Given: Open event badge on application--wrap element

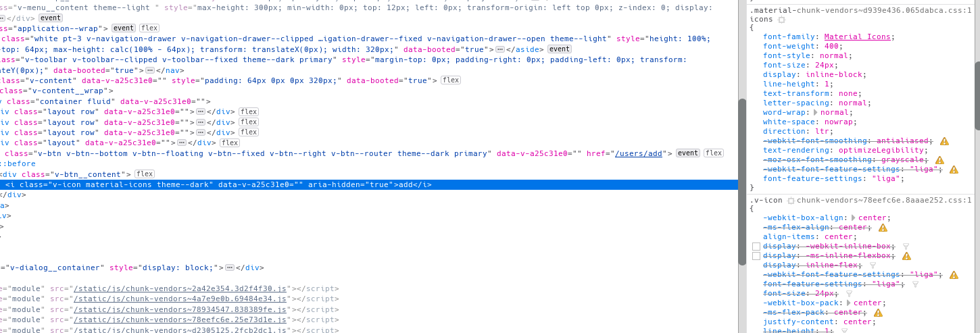Looking at the screenshot, I should click(x=124, y=28).
